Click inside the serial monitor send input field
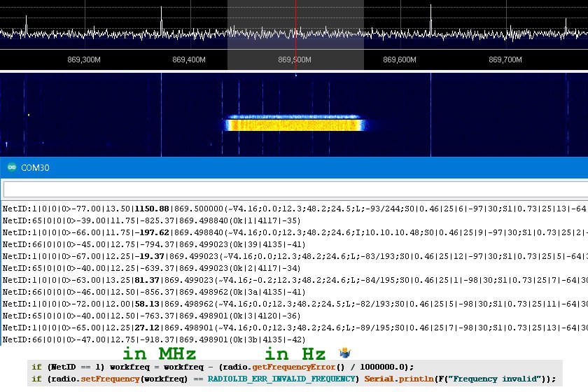The image size is (588, 392). pyautogui.click(x=294, y=190)
